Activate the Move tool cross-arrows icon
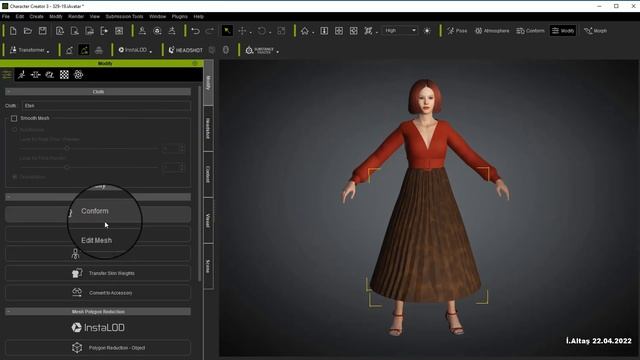Viewport: 640px width, 360px height. pyautogui.click(x=242, y=31)
